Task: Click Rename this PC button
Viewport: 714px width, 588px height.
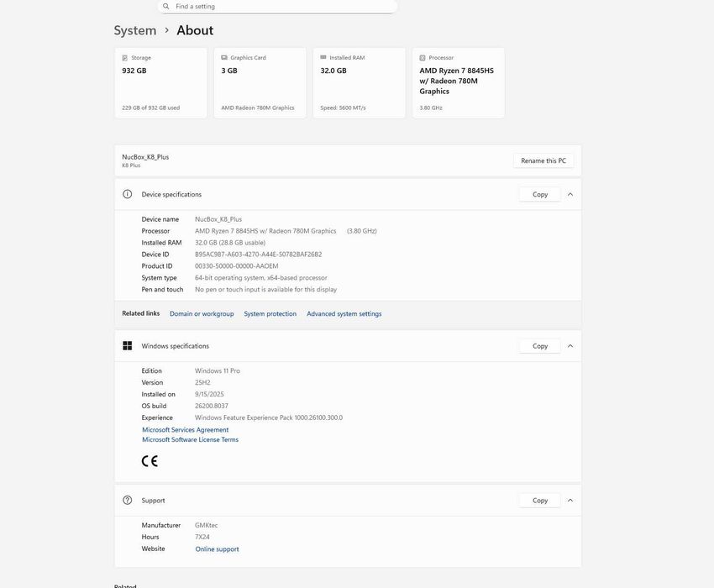Action: pyautogui.click(x=543, y=160)
